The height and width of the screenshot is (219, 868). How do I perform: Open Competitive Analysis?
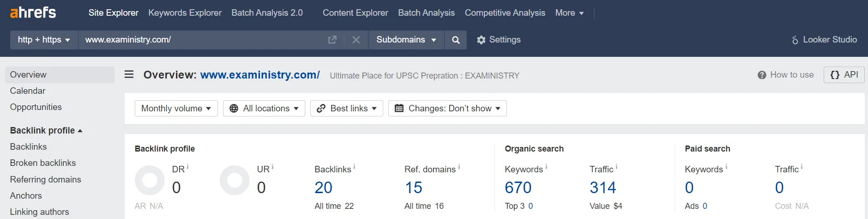[x=505, y=13]
